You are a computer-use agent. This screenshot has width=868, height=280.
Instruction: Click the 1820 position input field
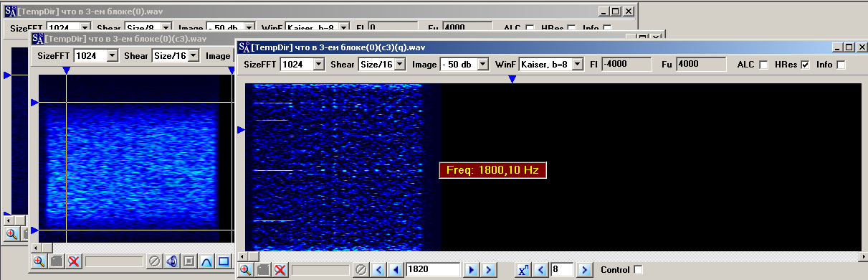pyautogui.click(x=433, y=270)
